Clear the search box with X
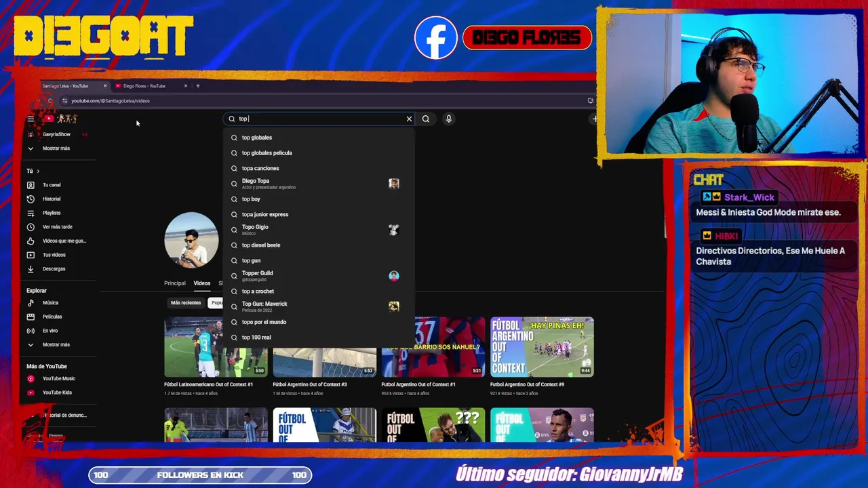Viewport: 868px width, 488px height. (409, 119)
